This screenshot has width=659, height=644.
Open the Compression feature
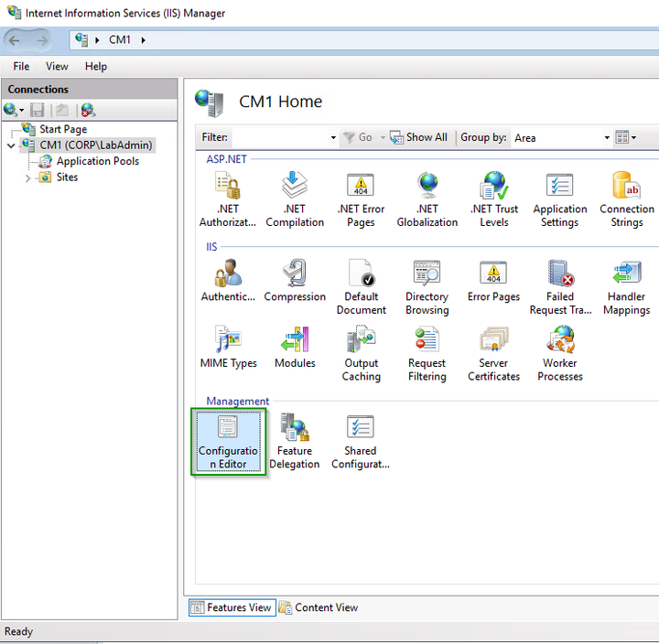[295, 281]
